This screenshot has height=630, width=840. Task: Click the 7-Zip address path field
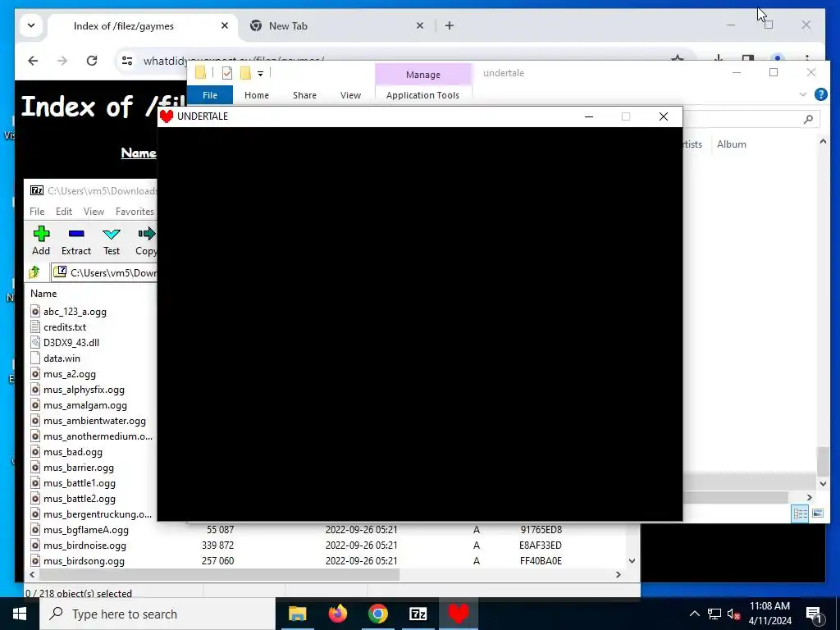coord(104,272)
